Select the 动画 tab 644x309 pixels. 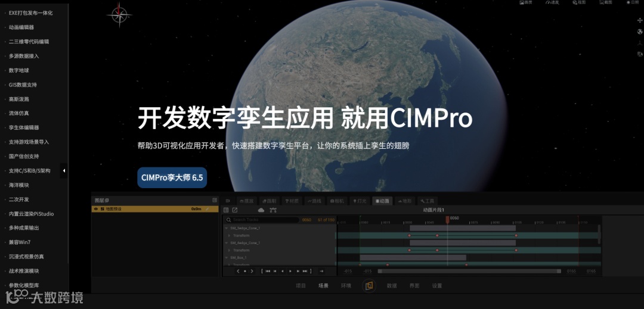coord(382,201)
